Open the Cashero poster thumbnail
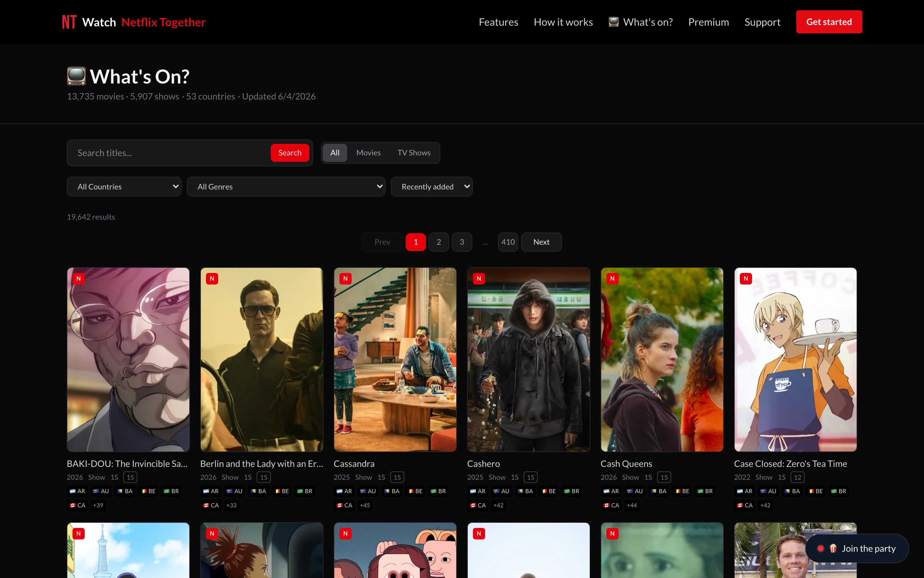 528,360
